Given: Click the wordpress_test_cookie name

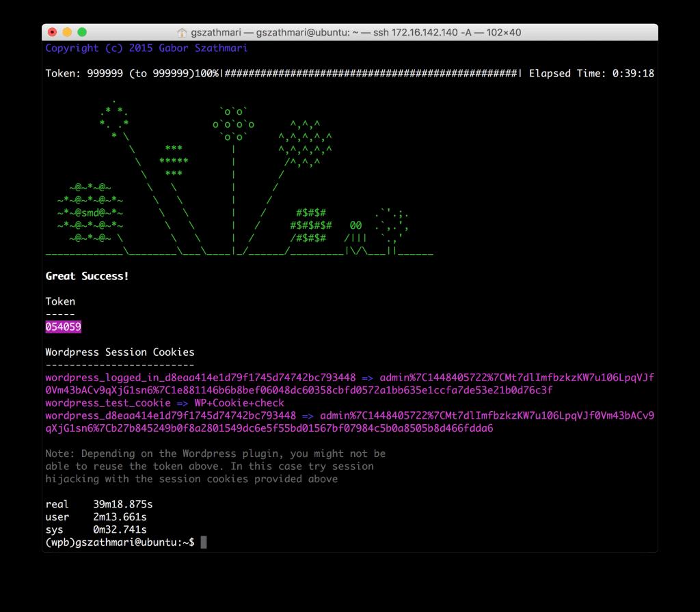Looking at the screenshot, I should [x=107, y=403].
